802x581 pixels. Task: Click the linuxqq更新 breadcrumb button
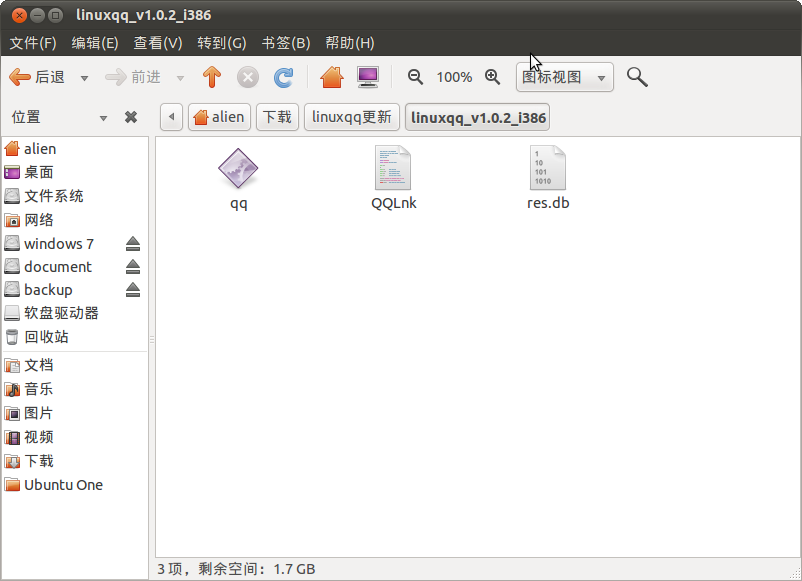pos(352,117)
